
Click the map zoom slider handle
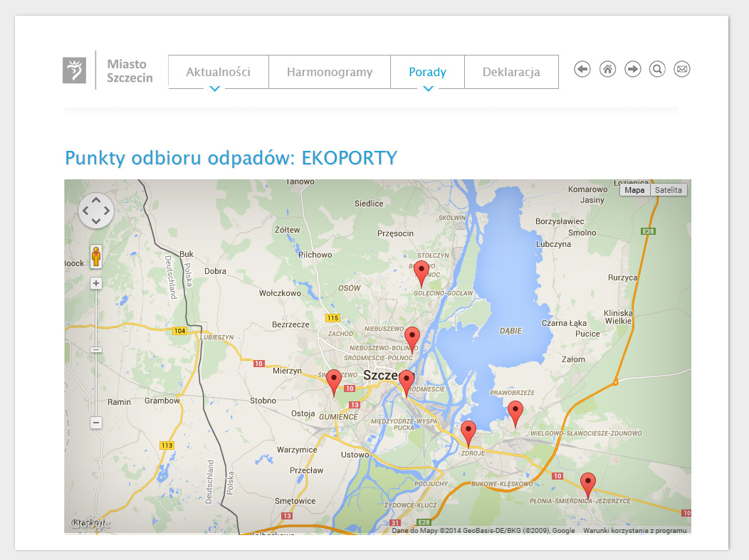(x=96, y=350)
